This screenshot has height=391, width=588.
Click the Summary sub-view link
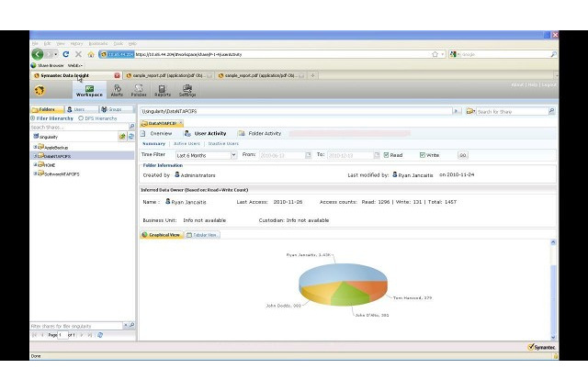pyautogui.click(x=153, y=144)
